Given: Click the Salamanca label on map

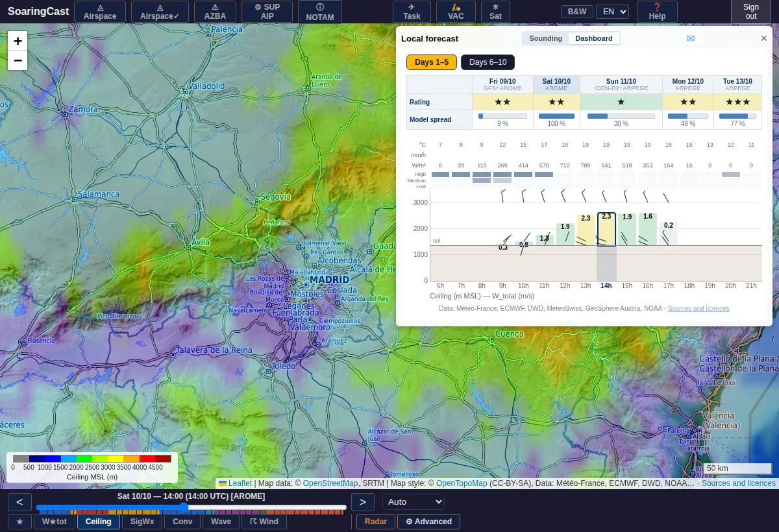Looking at the screenshot, I should click(x=99, y=194).
